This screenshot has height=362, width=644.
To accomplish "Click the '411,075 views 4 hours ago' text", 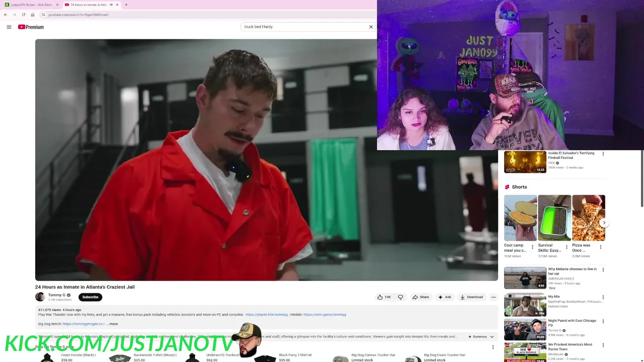I will tap(59, 310).
